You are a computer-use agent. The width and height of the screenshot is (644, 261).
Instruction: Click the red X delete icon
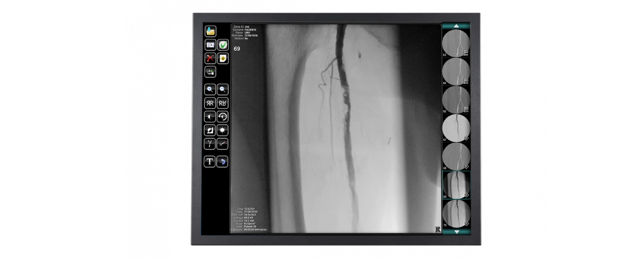(x=210, y=58)
